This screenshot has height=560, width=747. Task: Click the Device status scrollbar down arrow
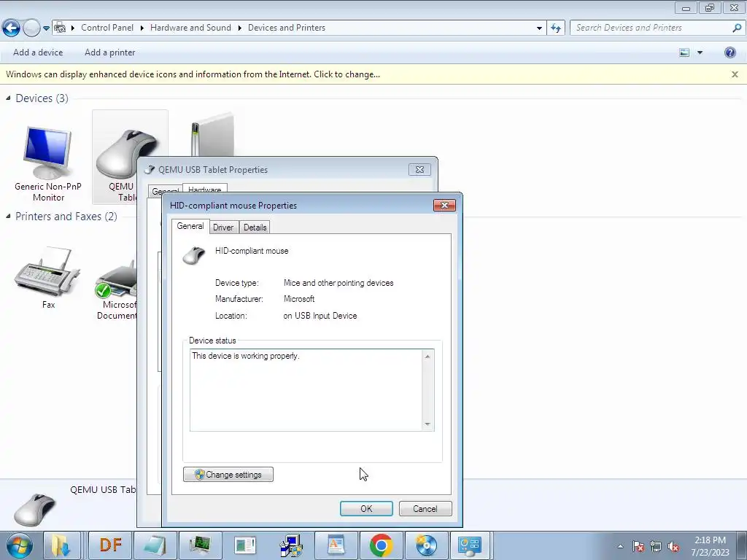click(x=427, y=424)
